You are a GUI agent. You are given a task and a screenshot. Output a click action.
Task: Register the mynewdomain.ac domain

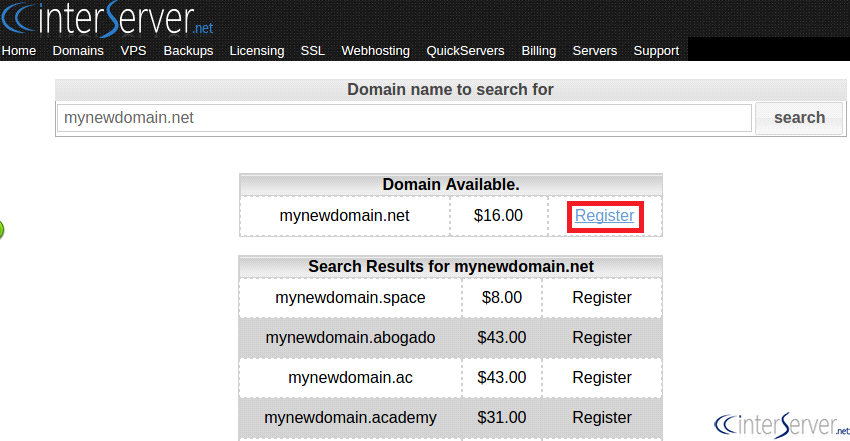pos(602,378)
